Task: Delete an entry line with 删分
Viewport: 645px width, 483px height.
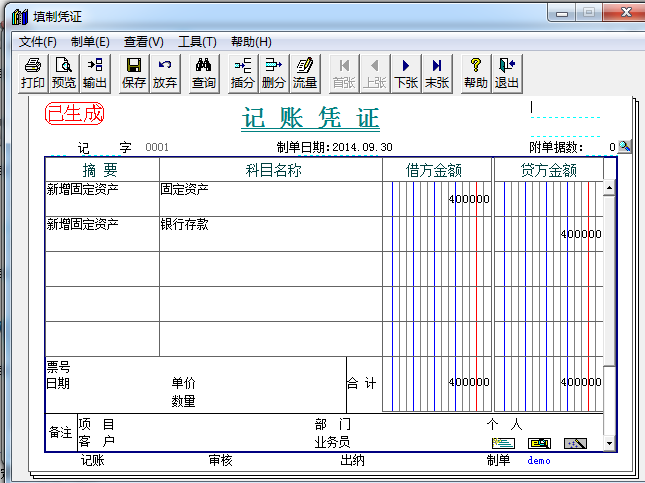Action: click(x=274, y=73)
